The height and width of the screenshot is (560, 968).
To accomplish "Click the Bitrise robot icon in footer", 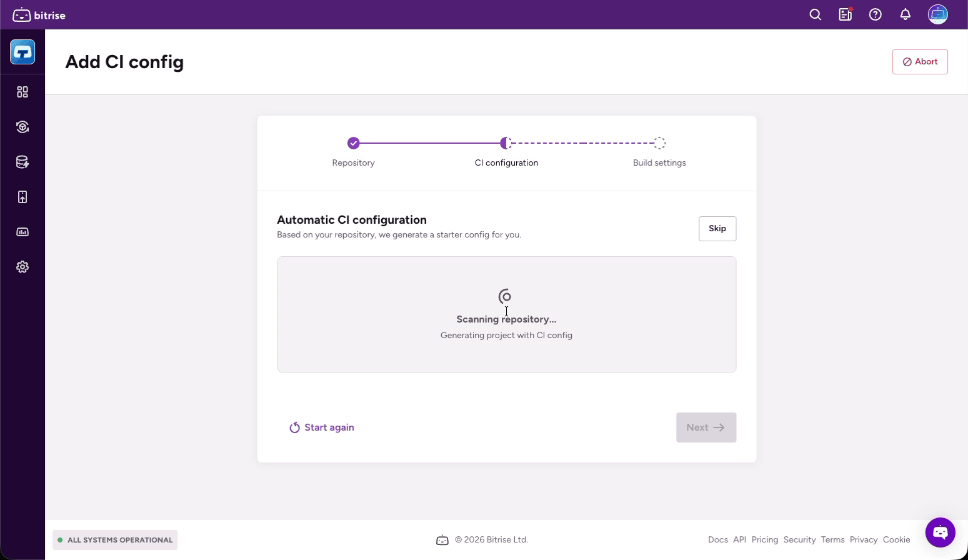I will (442, 540).
